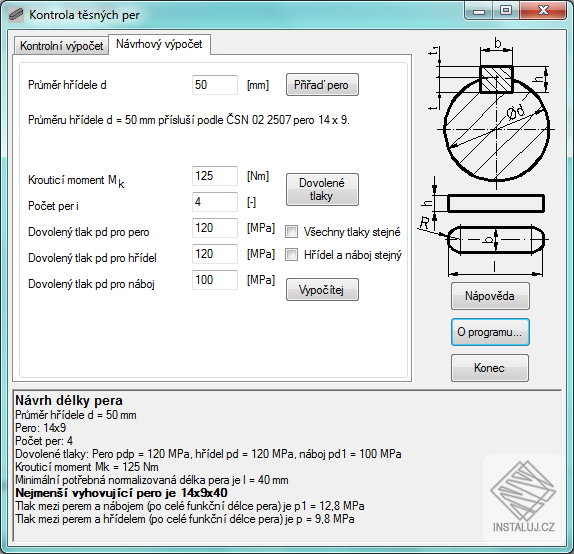574x554 pixels.
Task: Click the result line ending 'p = 9,8 MPa'
Action: tap(185, 519)
